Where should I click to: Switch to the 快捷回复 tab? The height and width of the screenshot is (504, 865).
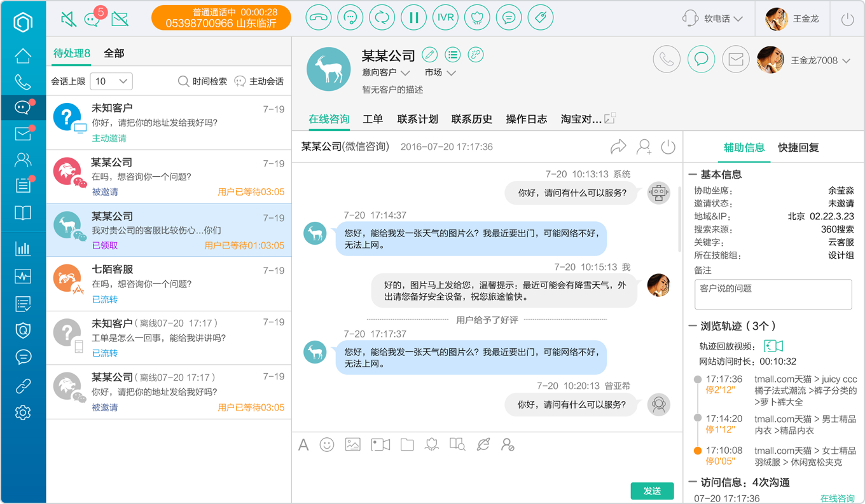point(798,147)
